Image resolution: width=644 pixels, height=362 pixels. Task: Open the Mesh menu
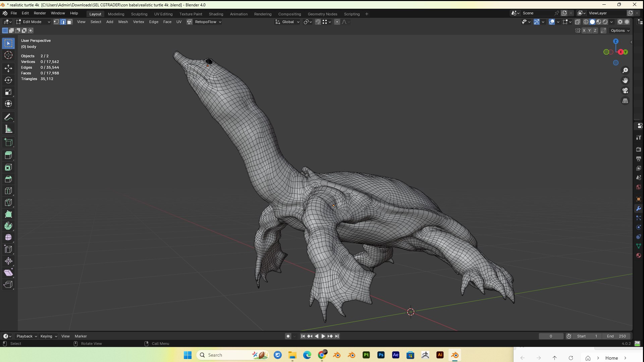[x=123, y=22]
